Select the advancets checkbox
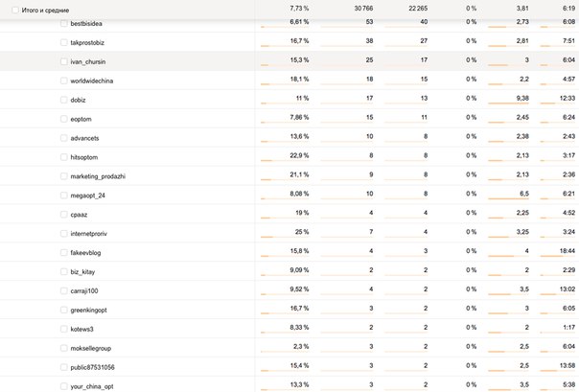Viewport: 579px width, 392px height. pos(64,138)
